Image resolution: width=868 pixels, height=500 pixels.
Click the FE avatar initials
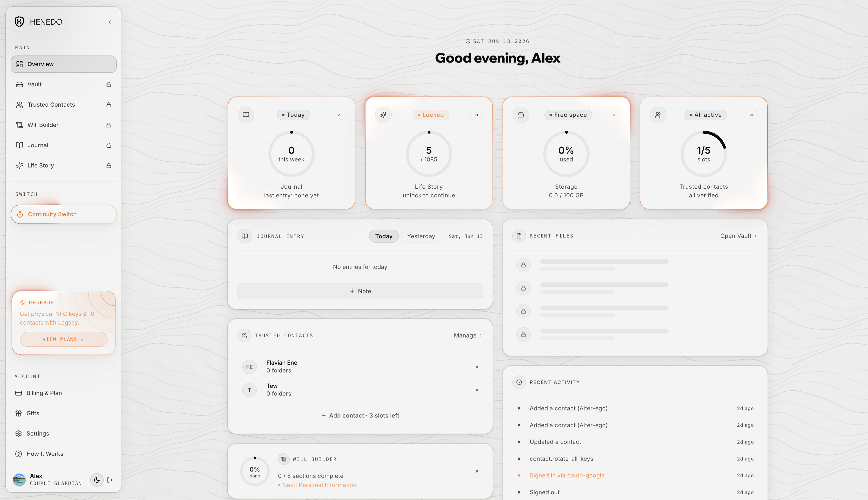[x=249, y=367]
